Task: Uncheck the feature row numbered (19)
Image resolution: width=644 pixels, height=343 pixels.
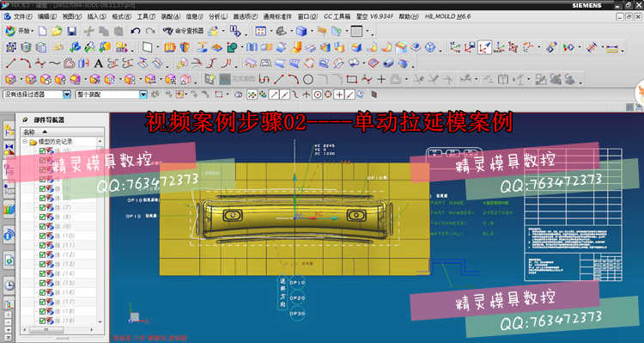Action: pos(42,321)
